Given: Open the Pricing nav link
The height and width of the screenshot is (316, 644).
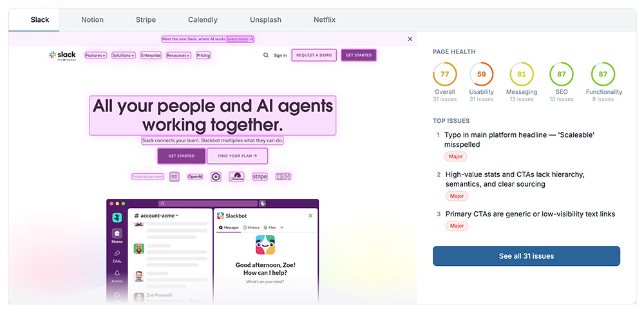Looking at the screenshot, I should point(204,55).
